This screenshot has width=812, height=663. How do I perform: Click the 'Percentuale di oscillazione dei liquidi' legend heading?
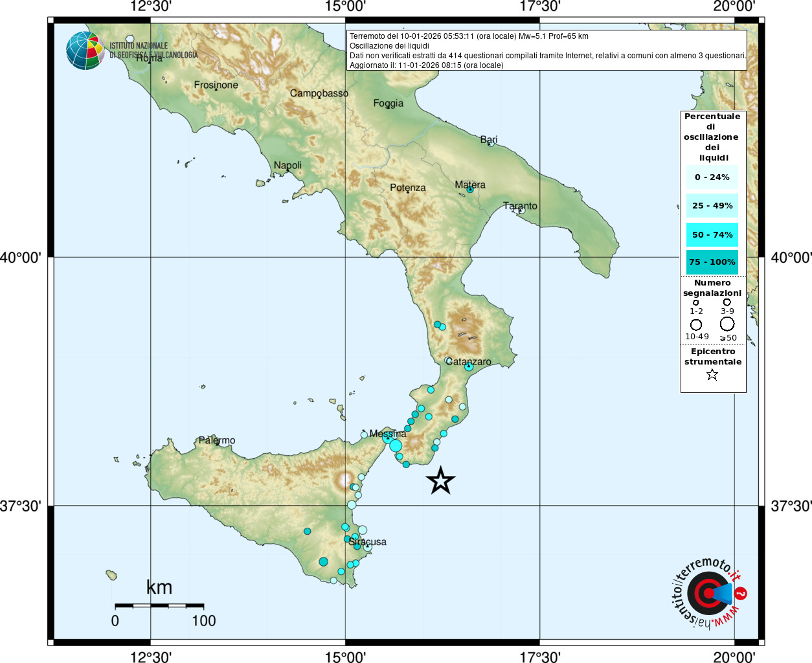coord(712,137)
